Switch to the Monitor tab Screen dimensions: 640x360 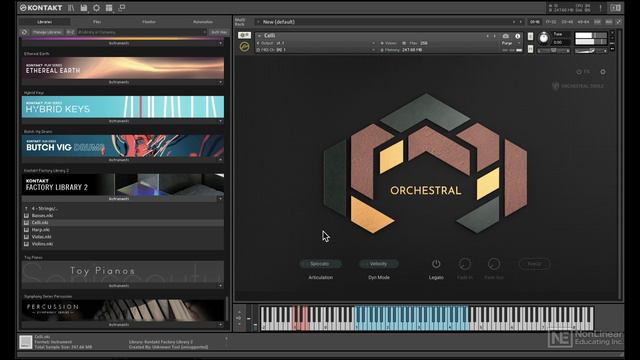[149, 22]
